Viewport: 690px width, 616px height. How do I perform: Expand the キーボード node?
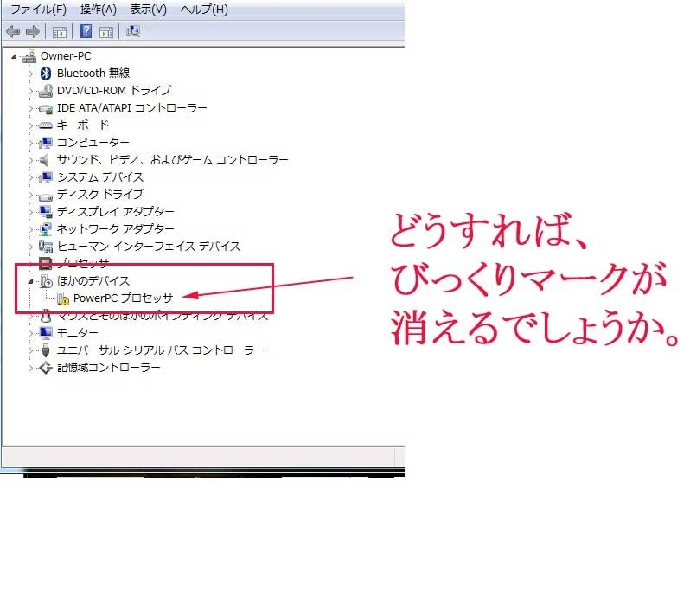pyautogui.click(x=30, y=126)
